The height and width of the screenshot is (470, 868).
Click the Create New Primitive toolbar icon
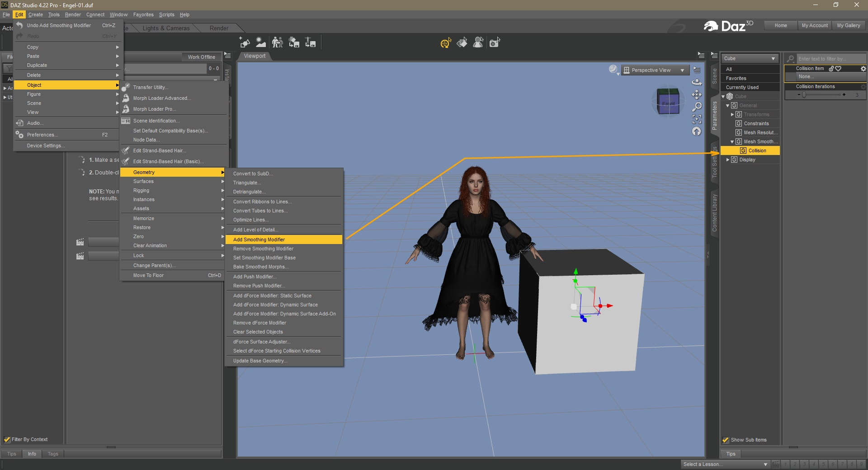pyautogui.click(x=245, y=42)
